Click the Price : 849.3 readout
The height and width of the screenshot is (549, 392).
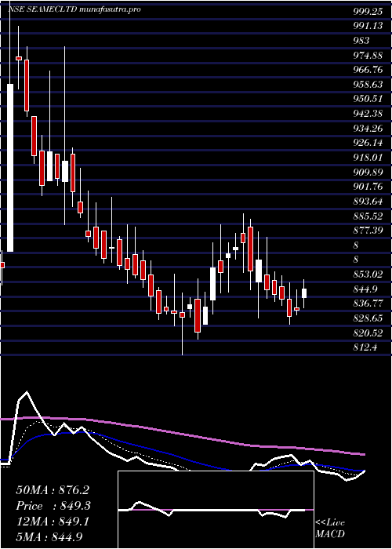point(53,506)
